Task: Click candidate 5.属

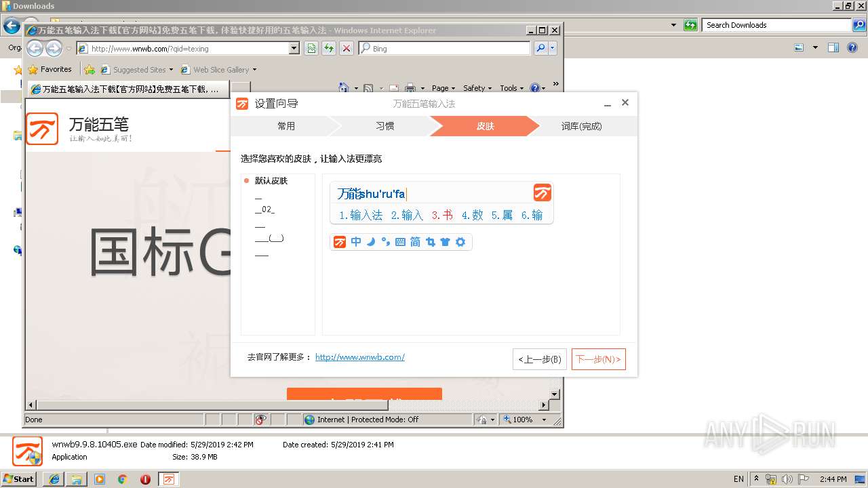Action: 502,215
